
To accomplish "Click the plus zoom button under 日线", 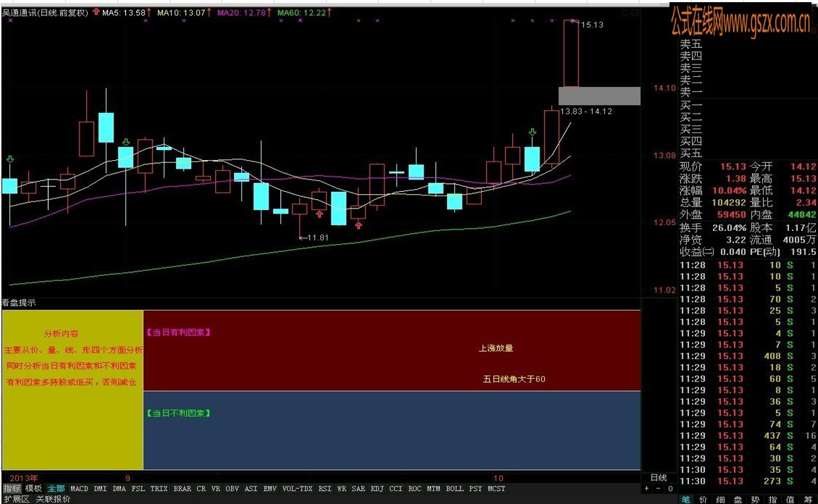I will click(x=647, y=488).
